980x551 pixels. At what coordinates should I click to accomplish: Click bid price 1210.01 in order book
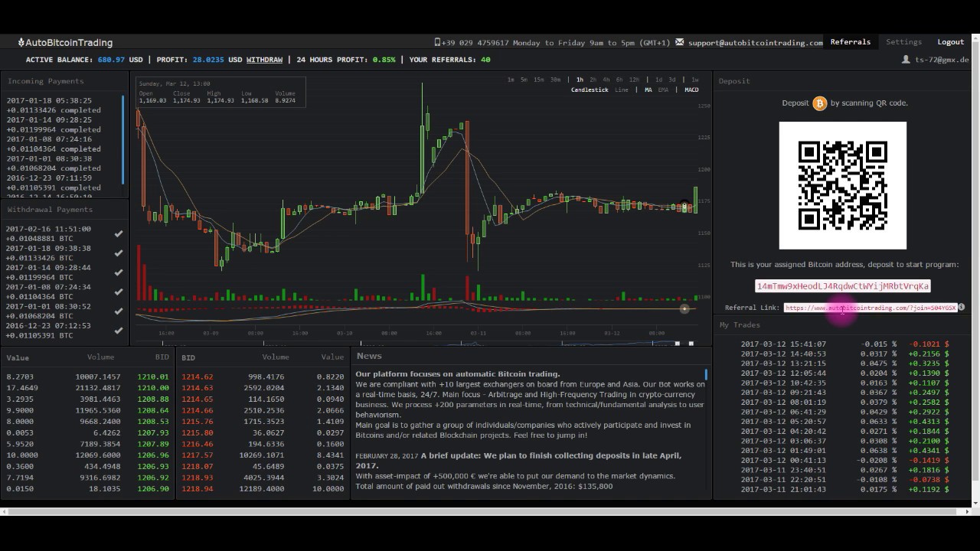[153, 377]
